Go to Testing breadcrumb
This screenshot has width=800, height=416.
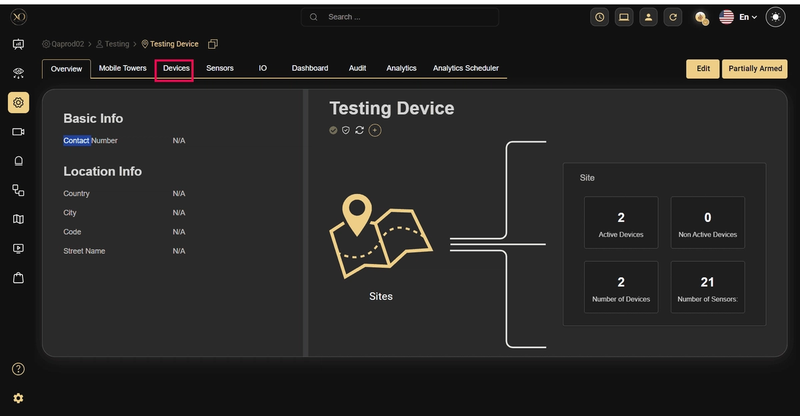click(113, 44)
